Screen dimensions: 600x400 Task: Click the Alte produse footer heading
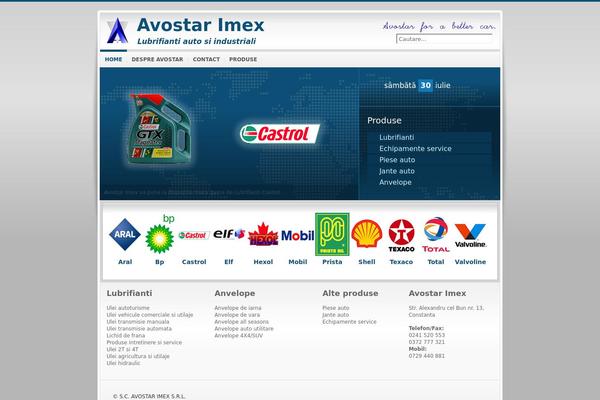(x=350, y=293)
